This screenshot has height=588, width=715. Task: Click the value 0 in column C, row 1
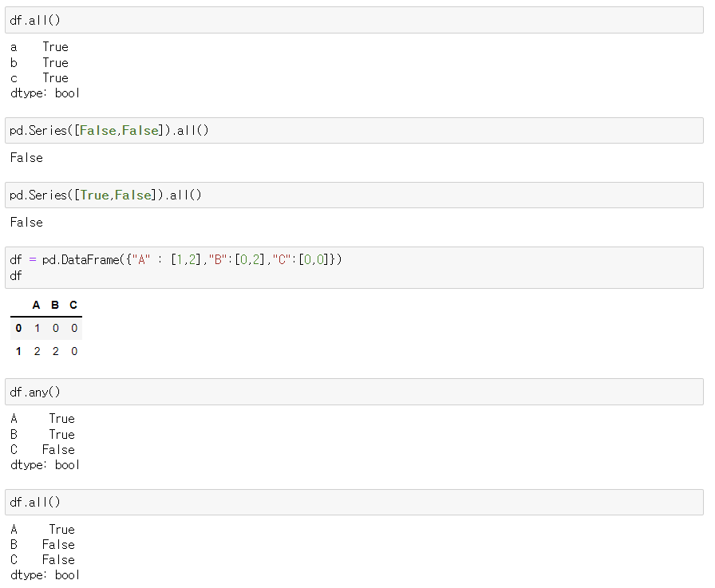click(74, 351)
